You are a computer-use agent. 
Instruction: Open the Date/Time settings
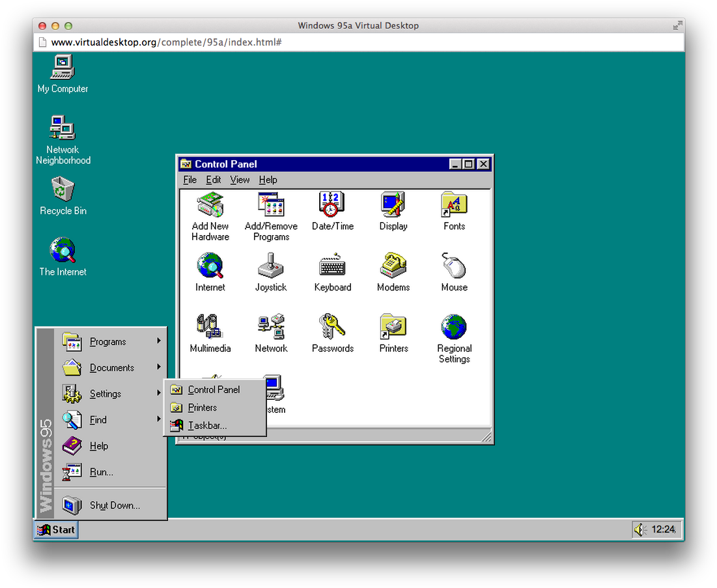click(332, 205)
